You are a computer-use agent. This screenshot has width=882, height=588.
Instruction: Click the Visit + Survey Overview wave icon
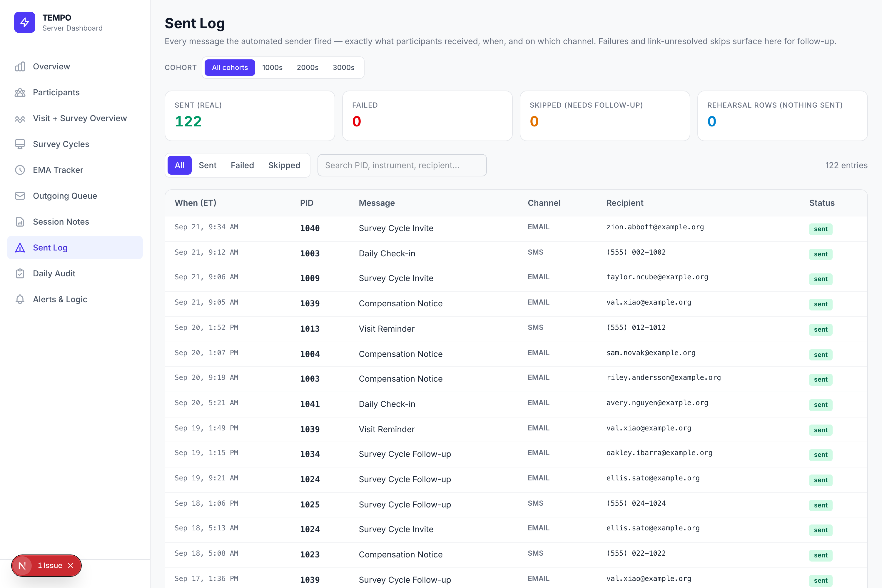click(20, 118)
